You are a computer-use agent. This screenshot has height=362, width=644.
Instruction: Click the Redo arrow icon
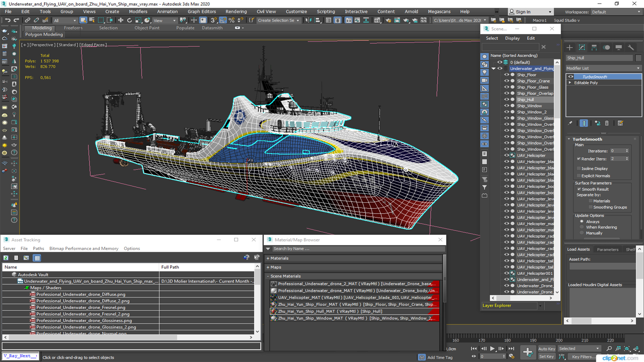(x=16, y=20)
